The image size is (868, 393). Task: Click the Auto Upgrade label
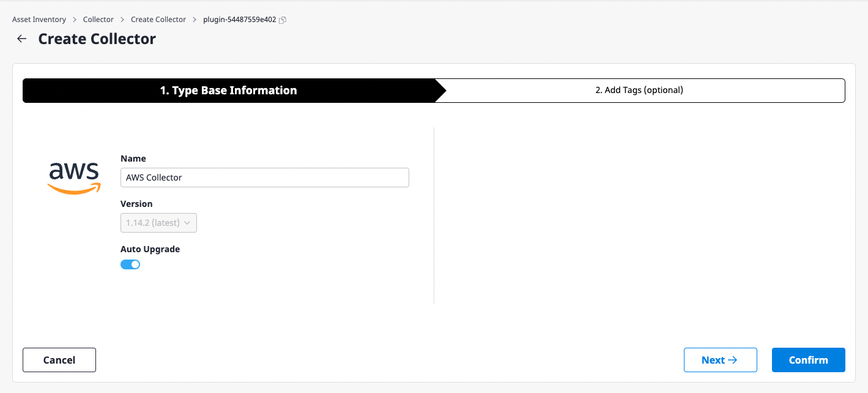[x=150, y=249]
